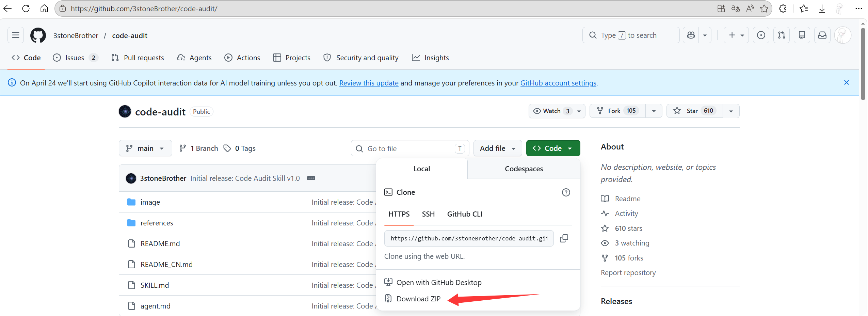Screen dimensions: 868x316
Task: Copy the HTTPS clone URL to clipboard
Action: (564, 238)
